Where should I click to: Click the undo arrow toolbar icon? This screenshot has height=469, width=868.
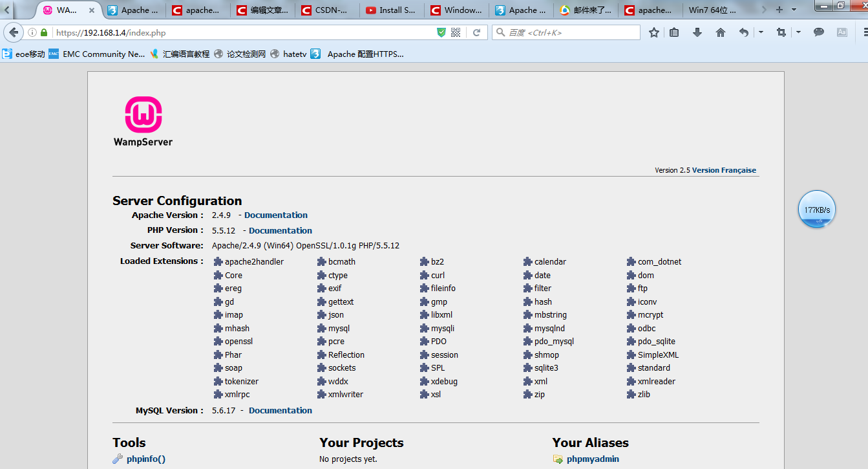pos(744,32)
